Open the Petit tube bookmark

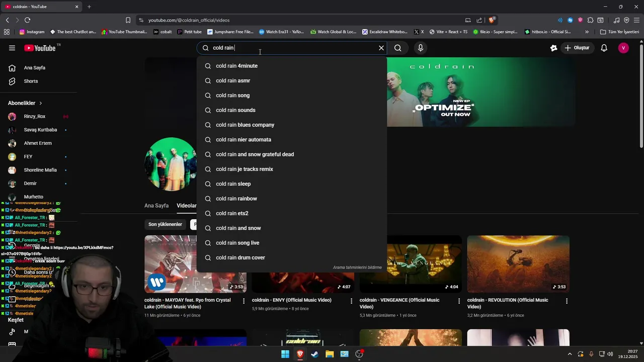(x=189, y=32)
